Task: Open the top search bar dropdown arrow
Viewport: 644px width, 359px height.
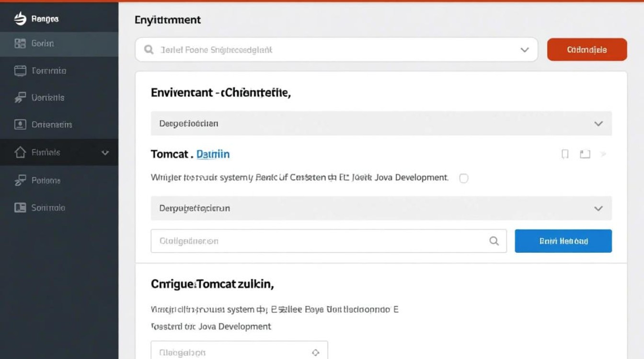Action: click(525, 50)
